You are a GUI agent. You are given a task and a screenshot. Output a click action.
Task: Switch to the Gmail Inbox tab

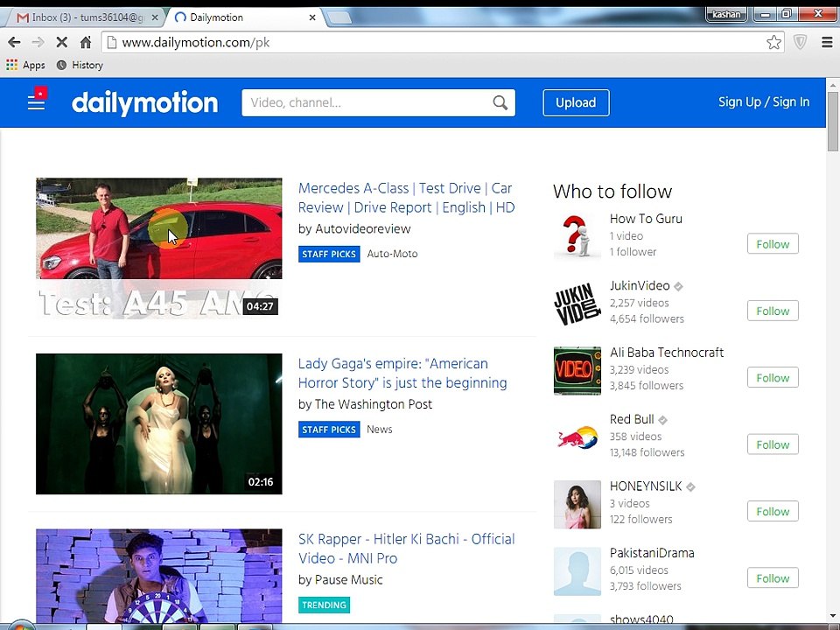(x=86, y=17)
